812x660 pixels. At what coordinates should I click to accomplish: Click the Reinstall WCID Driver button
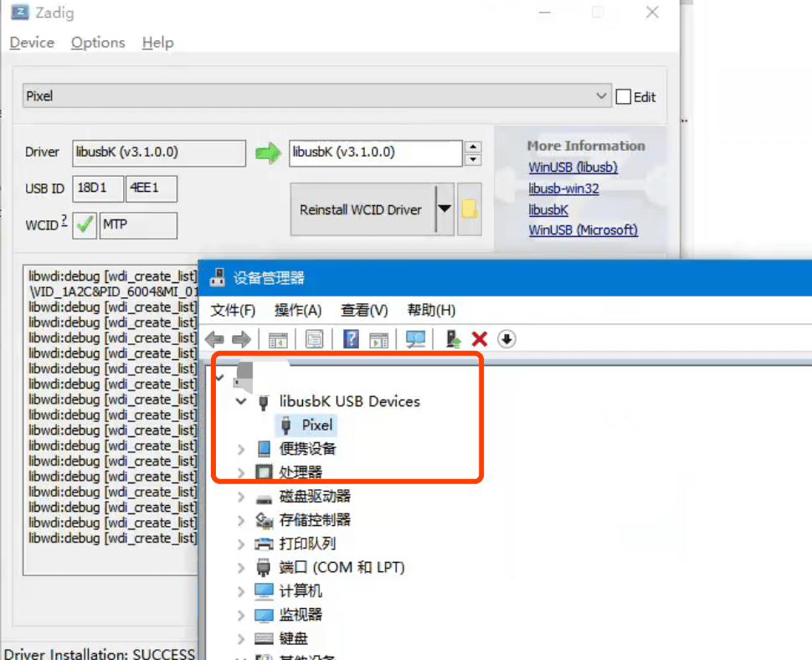point(361,209)
